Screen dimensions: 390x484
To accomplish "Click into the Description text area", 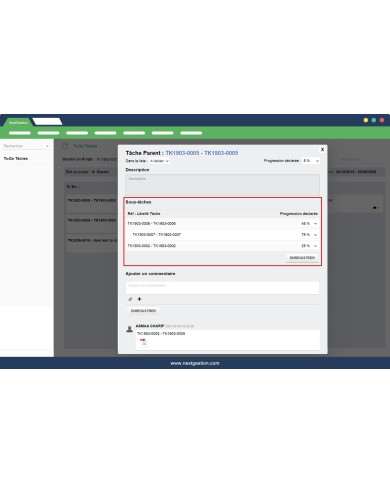I will [x=222, y=185].
